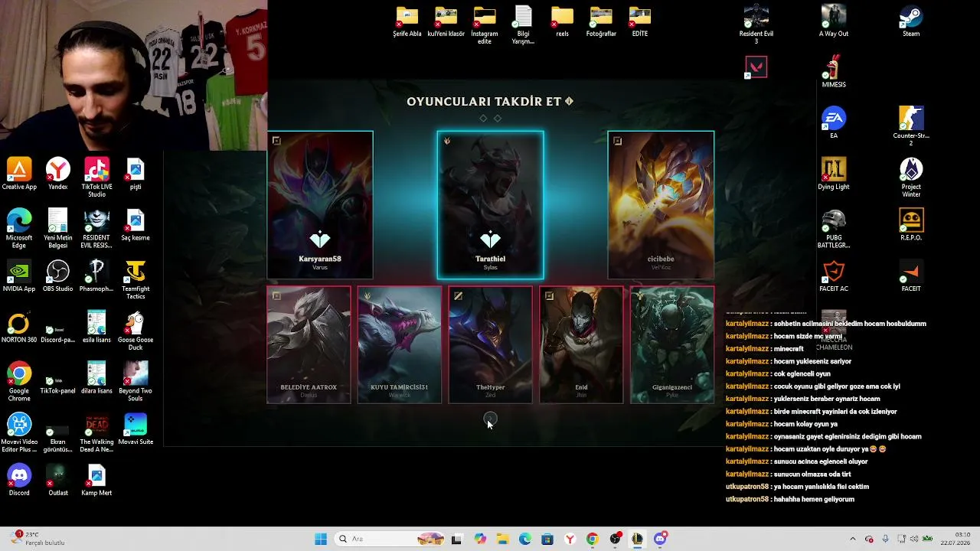
Task: Open the NORTON 360 desktop icon
Action: (19, 328)
